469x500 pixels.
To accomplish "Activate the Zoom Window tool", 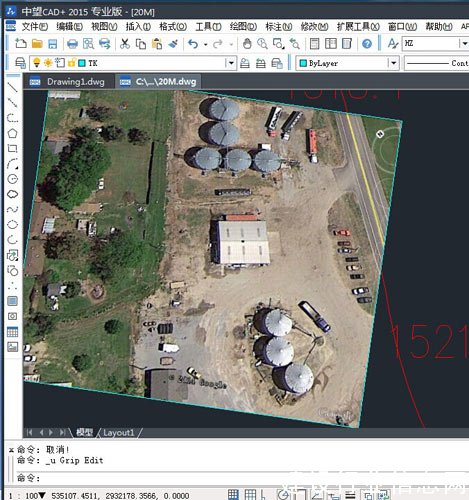I will [278, 44].
